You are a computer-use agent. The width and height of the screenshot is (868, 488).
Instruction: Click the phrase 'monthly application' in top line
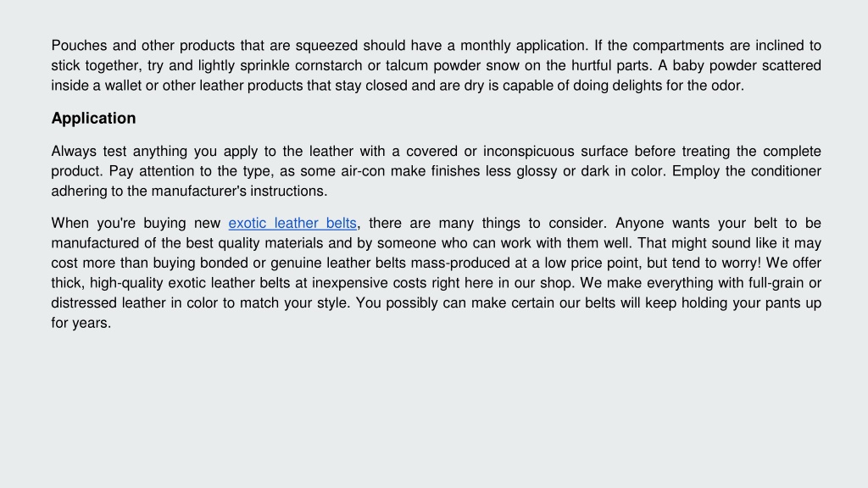click(x=524, y=46)
